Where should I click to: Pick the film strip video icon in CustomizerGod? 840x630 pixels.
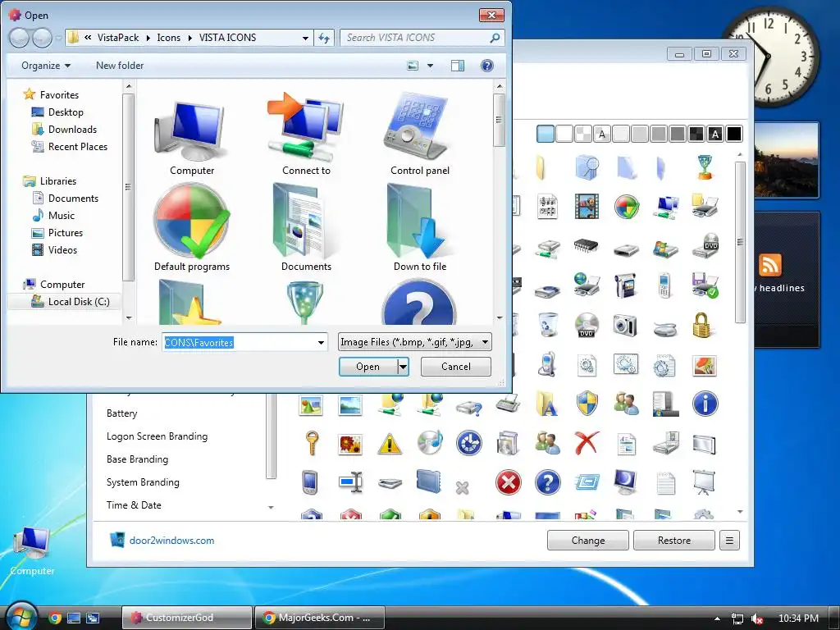click(587, 206)
